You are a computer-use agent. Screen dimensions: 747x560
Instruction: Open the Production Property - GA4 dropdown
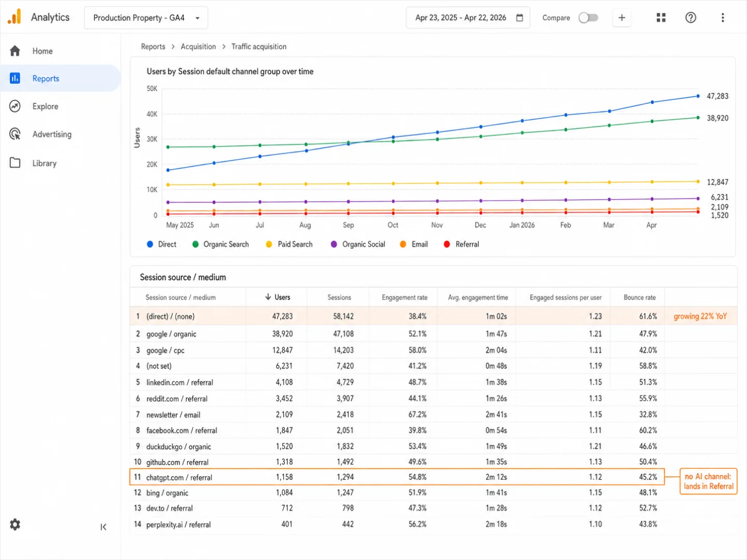(146, 18)
